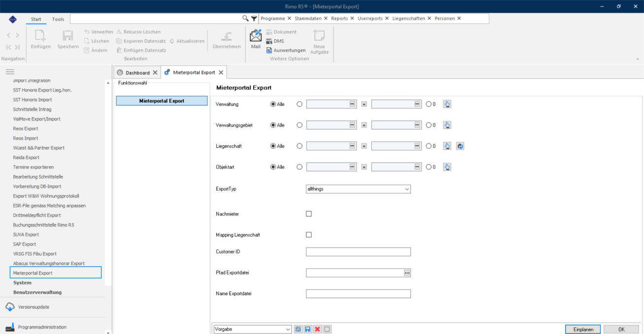Screen dimensions: 644x334
Task: Open the System section in sidebar
Action: [22, 283]
